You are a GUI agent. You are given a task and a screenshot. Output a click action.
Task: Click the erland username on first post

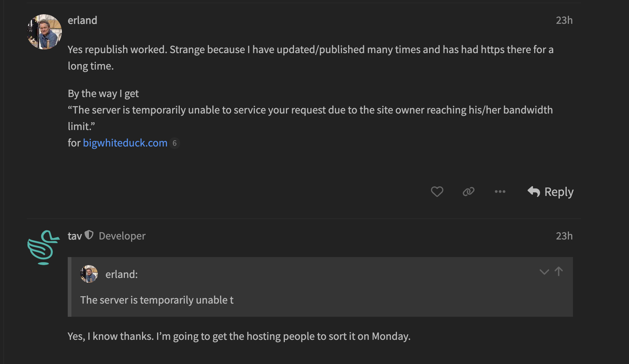82,21
